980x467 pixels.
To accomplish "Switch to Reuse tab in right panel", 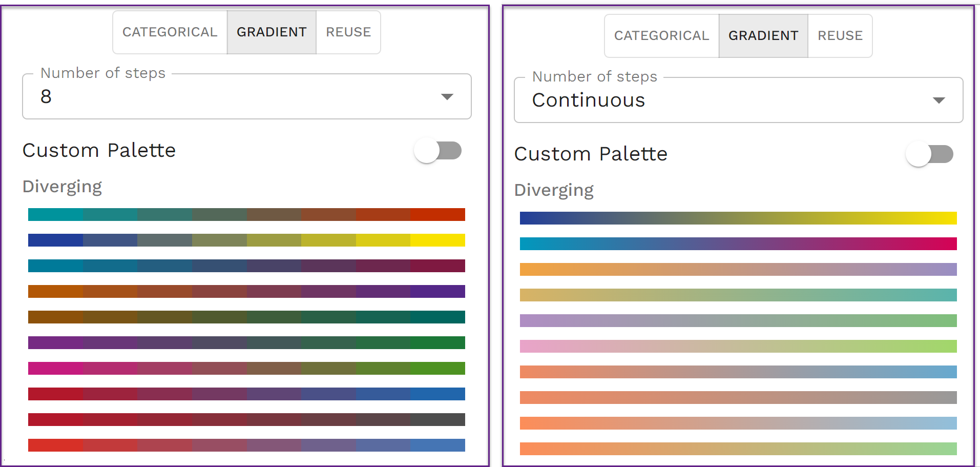I will coord(840,36).
